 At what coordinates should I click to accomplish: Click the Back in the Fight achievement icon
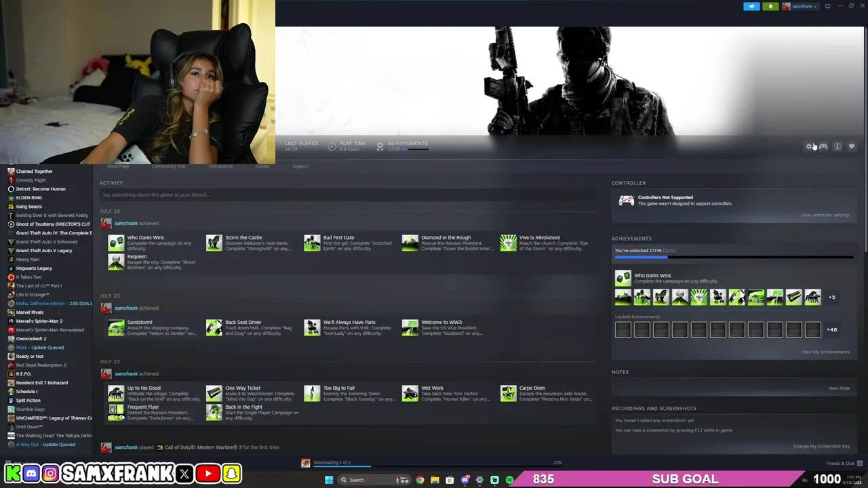tap(214, 412)
